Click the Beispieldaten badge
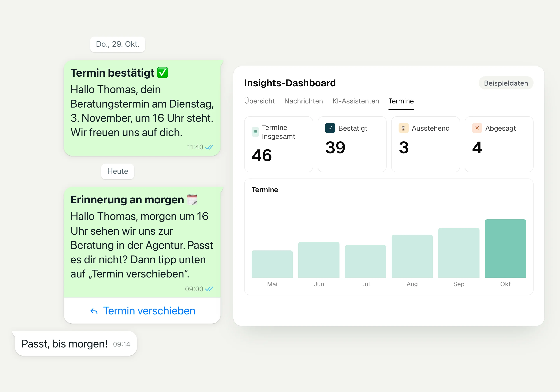The height and width of the screenshot is (392, 560). [506, 83]
